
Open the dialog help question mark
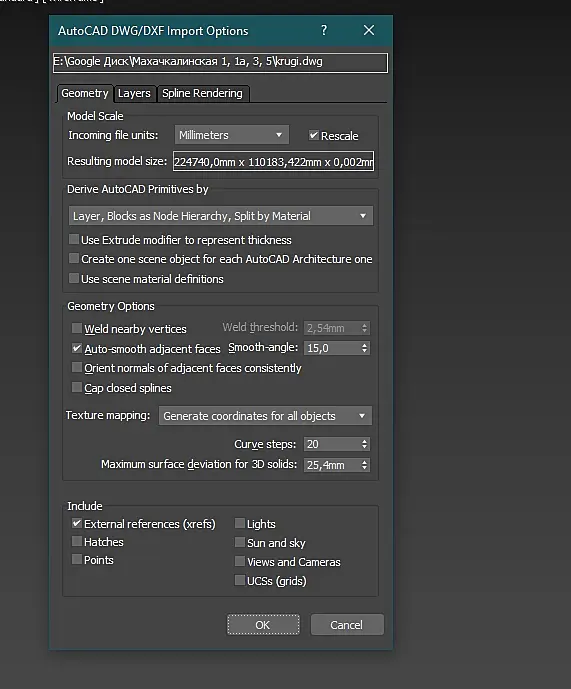(324, 30)
